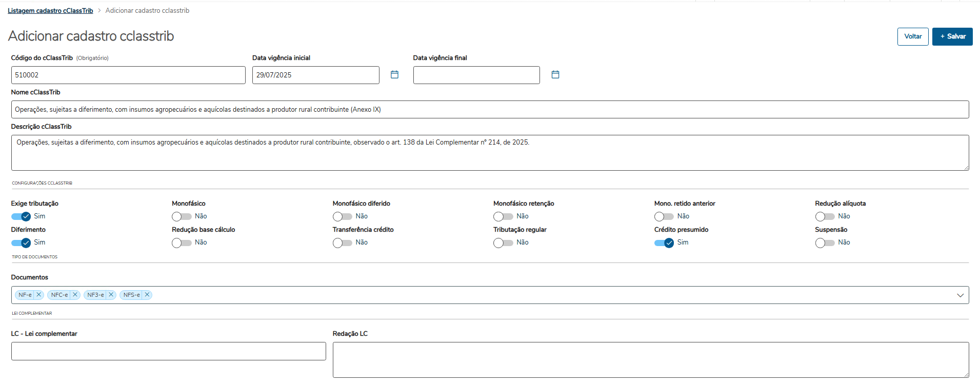Disable the Exige tributação toggle
This screenshot has height=385, width=980.
click(21, 216)
